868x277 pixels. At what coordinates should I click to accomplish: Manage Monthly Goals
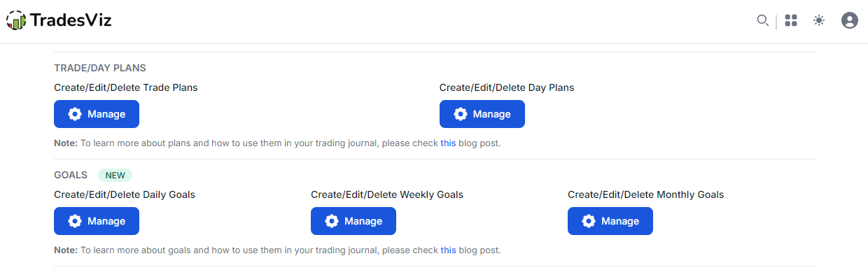pyautogui.click(x=610, y=221)
